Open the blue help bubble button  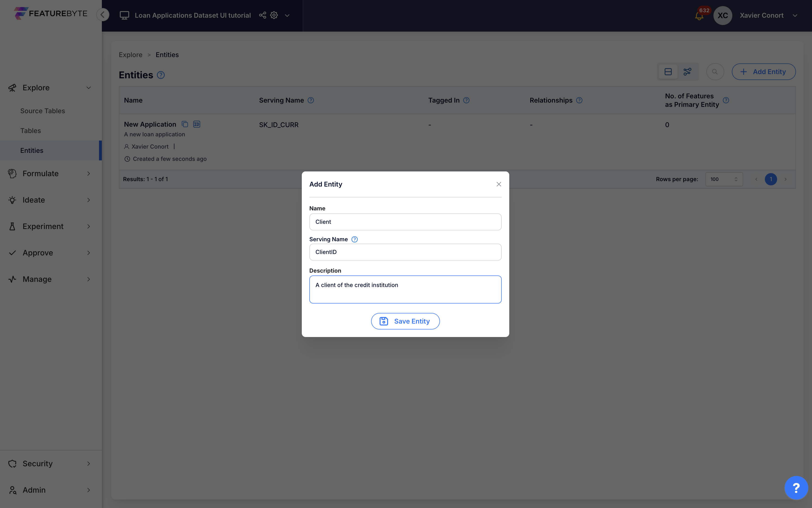(796, 487)
